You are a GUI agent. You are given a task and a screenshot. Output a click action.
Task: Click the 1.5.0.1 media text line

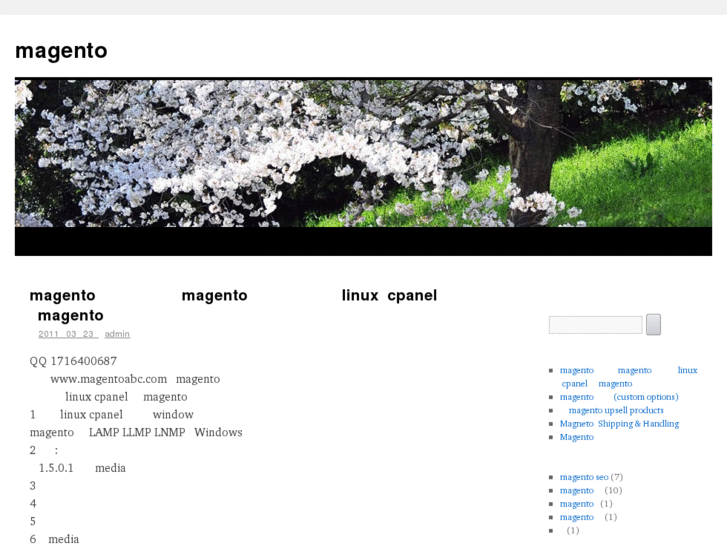point(82,468)
